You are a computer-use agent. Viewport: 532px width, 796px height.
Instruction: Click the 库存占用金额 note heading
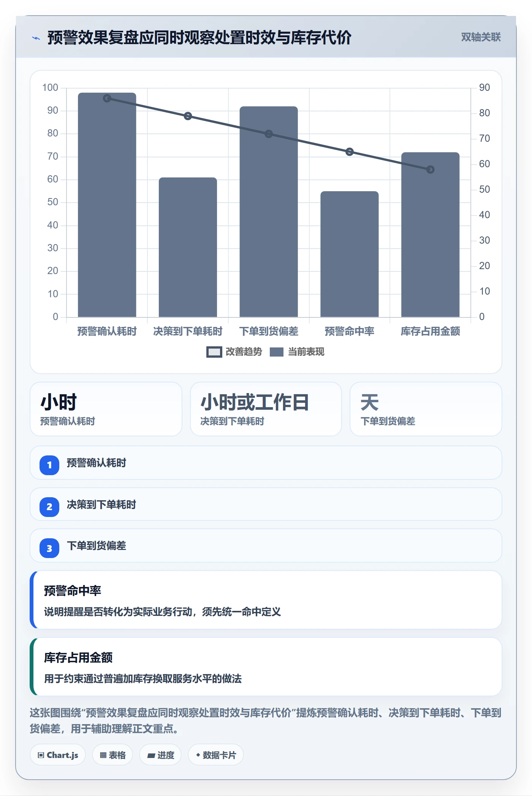78,658
